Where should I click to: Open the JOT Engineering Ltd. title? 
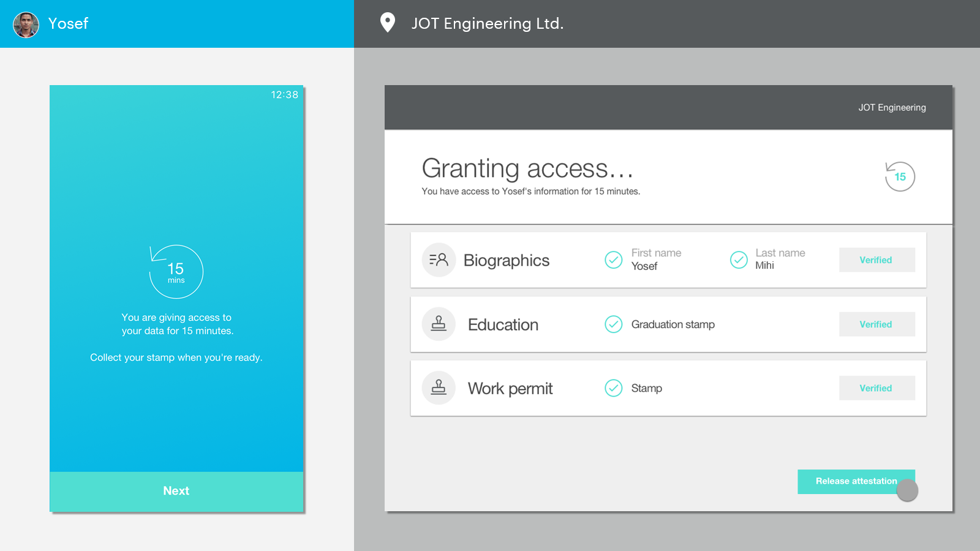pos(488,23)
